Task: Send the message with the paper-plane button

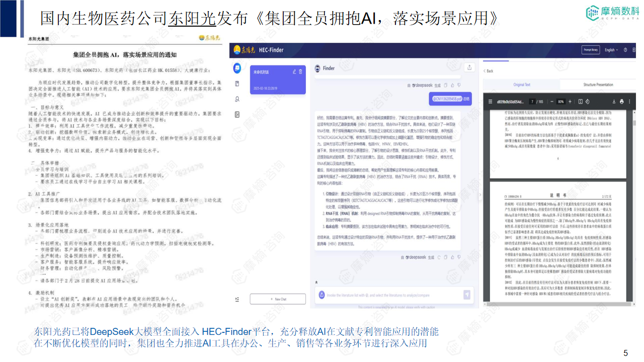Action: [x=467, y=295]
